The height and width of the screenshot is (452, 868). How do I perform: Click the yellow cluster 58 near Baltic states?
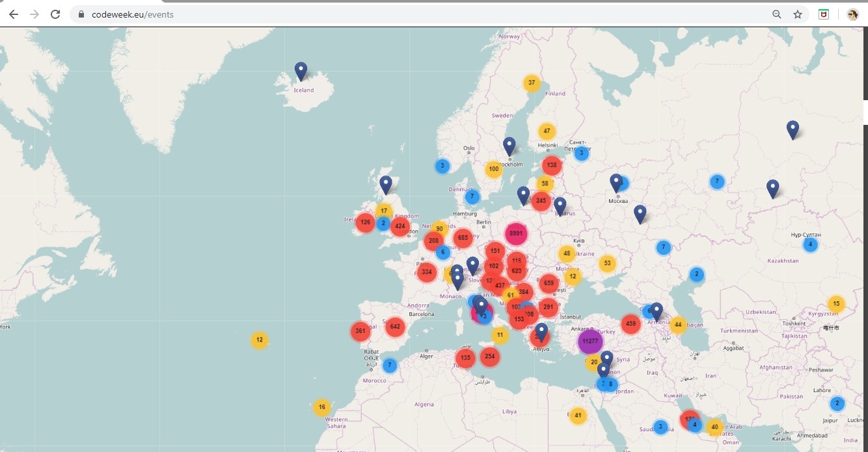545,184
